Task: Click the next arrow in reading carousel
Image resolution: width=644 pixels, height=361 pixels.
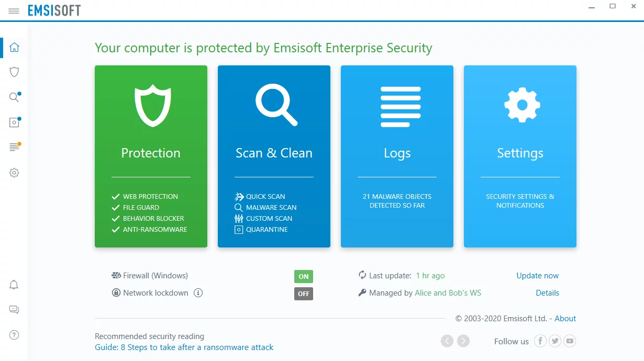Action: (x=463, y=341)
